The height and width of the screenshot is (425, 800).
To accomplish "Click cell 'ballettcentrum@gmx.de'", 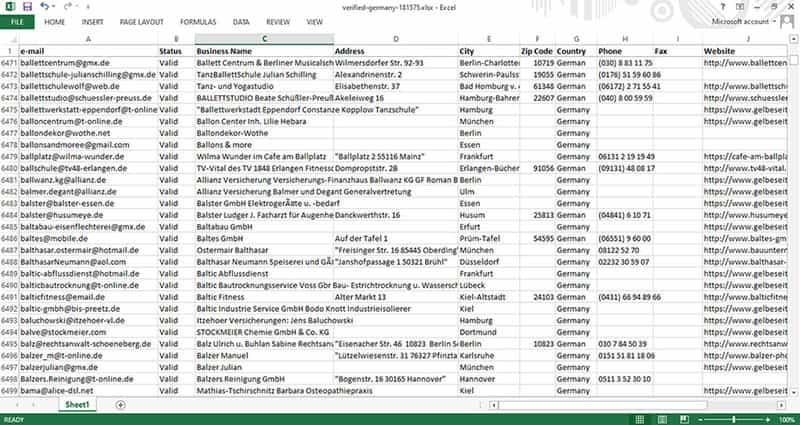I will [x=88, y=63].
